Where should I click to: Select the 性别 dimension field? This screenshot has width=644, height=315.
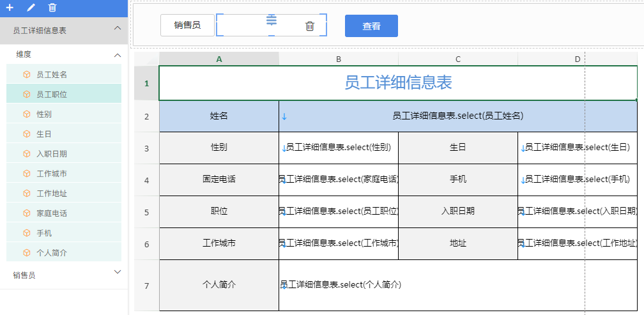(x=64, y=114)
